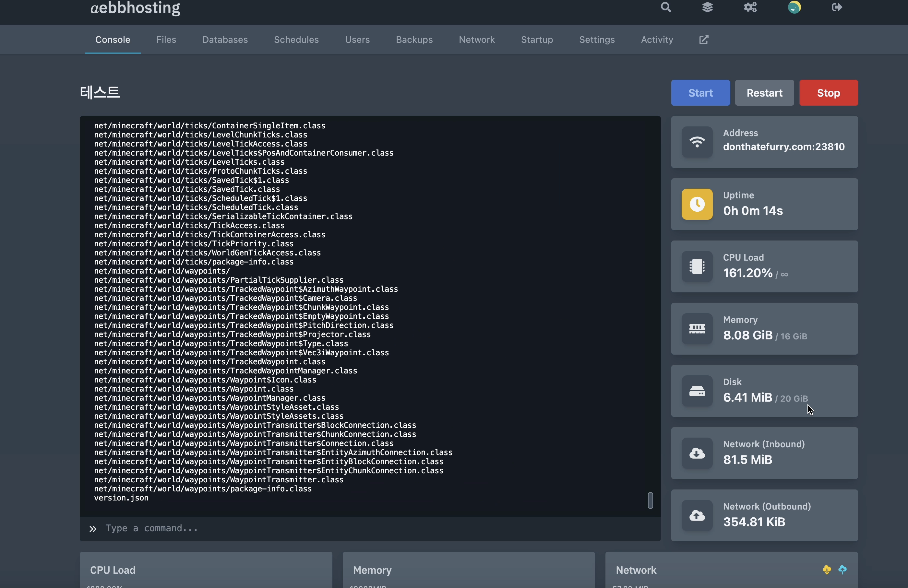Viewport: 908px width, 588px height.
Task: Click the wifi Address icon
Action: pyautogui.click(x=697, y=142)
